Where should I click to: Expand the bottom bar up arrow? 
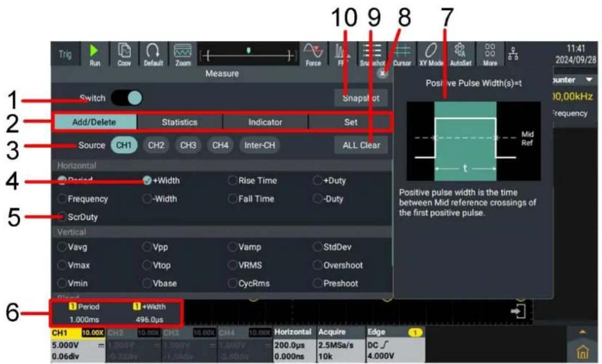(x=582, y=332)
